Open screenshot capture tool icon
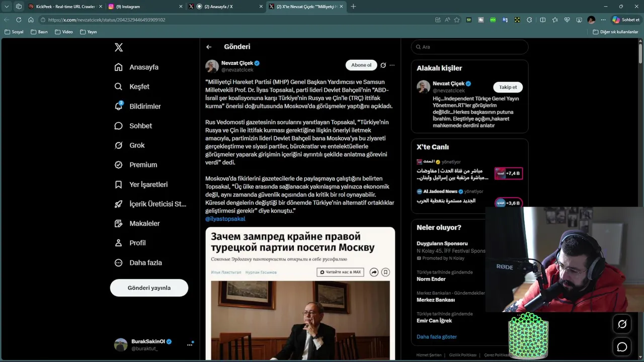 point(579,20)
